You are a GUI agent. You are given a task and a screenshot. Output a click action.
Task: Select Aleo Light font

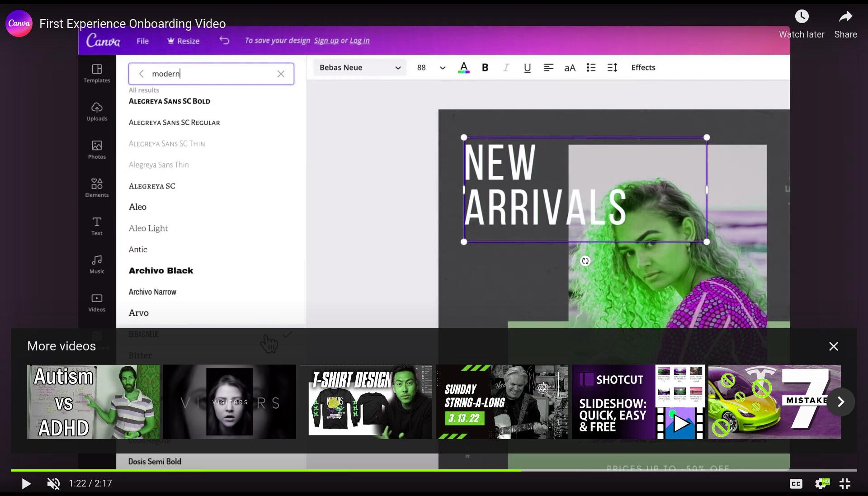(148, 228)
